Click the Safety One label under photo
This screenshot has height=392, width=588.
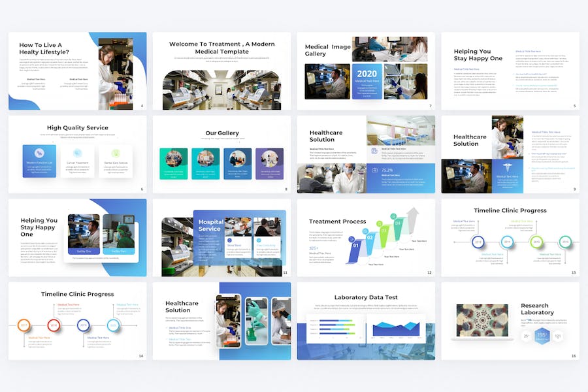tap(84, 251)
